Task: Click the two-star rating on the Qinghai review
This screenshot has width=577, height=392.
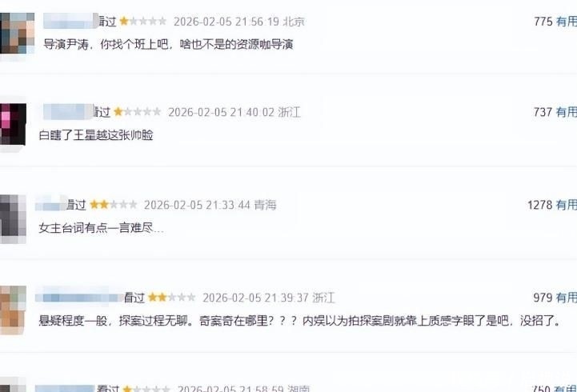Action: [114, 205]
